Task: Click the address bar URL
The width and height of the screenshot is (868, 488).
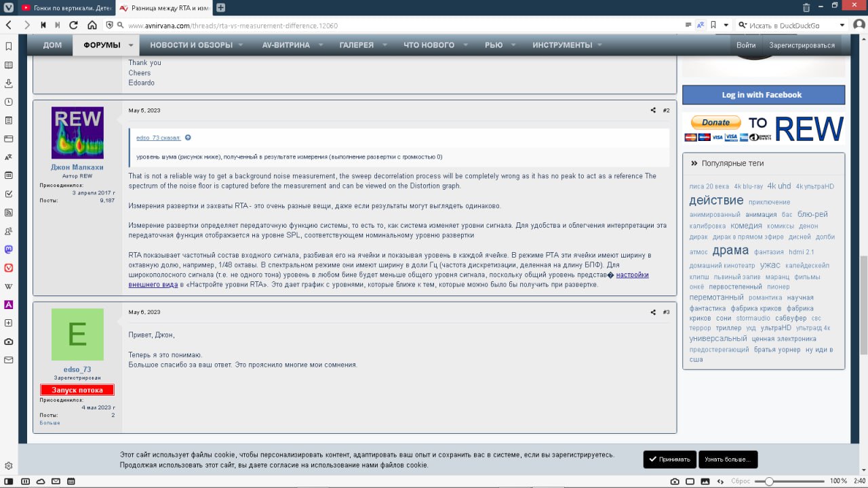Action: pos(233,26)
